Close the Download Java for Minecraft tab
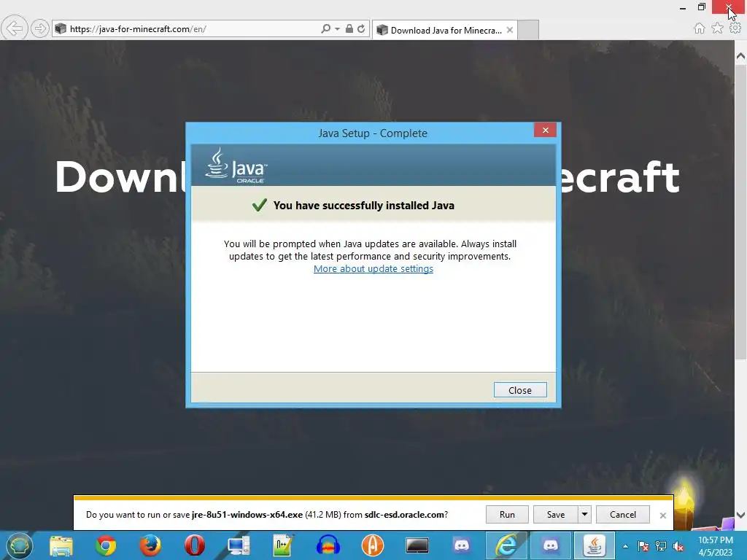The width and height of the screenshot is (747, 560). [510, 30]
